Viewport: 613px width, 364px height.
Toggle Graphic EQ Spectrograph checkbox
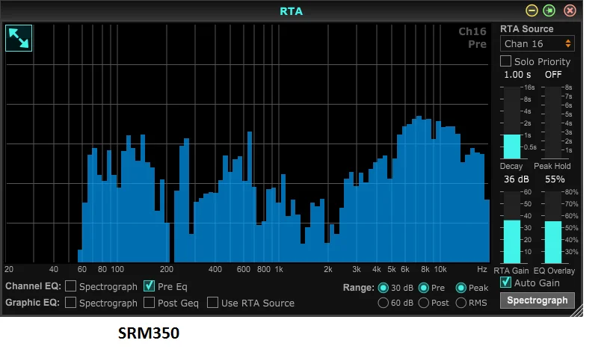click(x=70, y=303)
